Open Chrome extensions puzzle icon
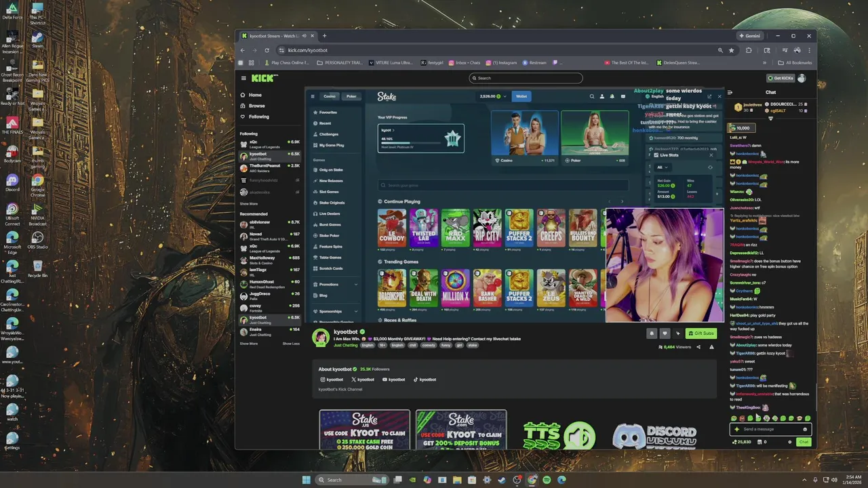The image size is (868, 488). (749, 50)
